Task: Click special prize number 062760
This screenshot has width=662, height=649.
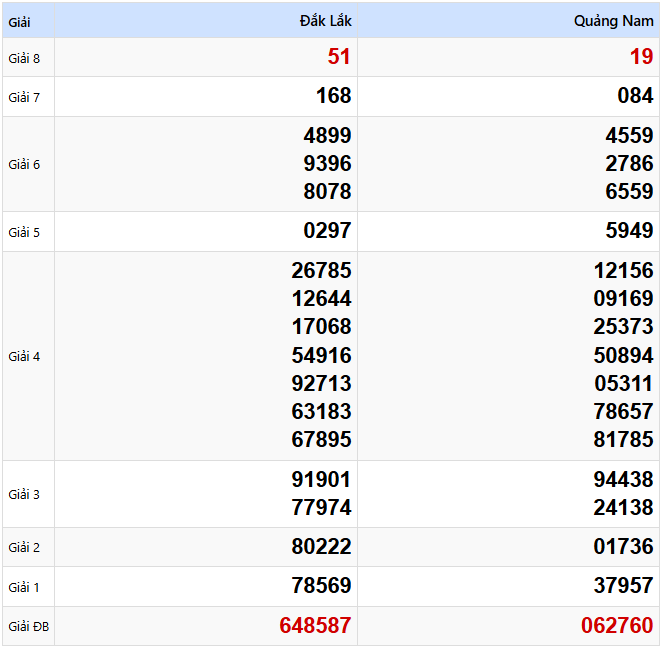Action: (617, 626)
